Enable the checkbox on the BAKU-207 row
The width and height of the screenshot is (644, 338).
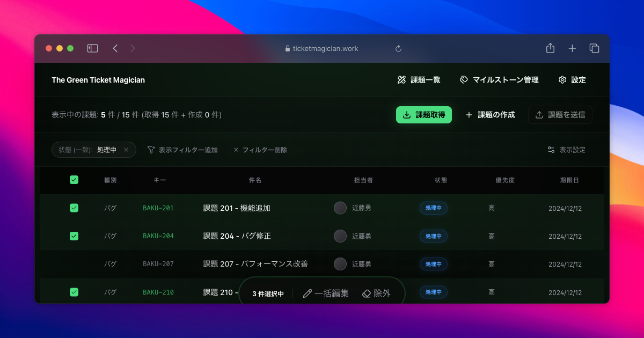(74, 264)
